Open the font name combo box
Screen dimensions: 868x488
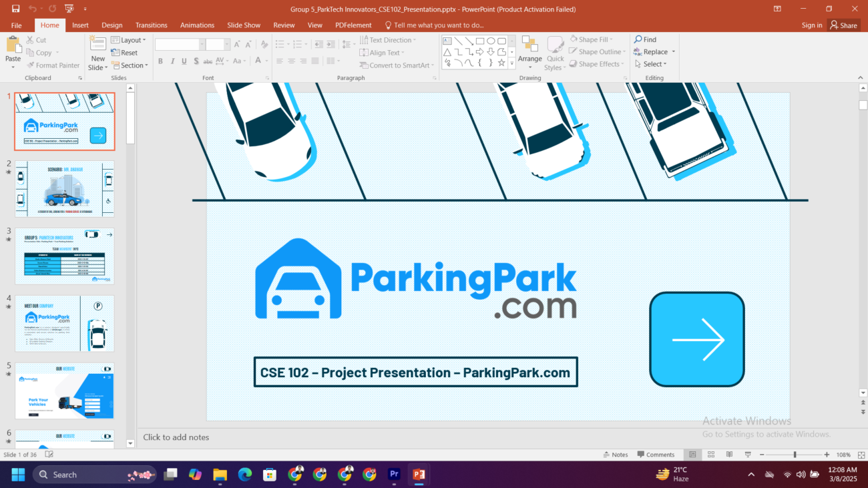[180, 44]
